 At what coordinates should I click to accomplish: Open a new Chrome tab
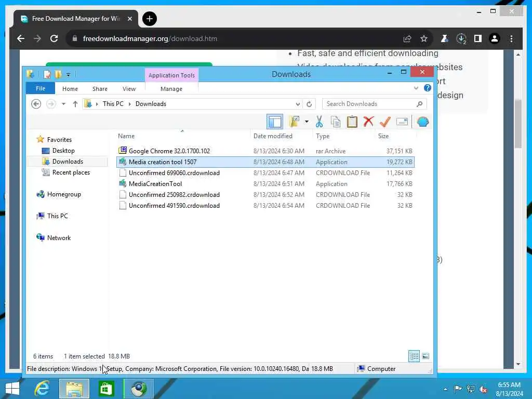[x=149, y=19]
